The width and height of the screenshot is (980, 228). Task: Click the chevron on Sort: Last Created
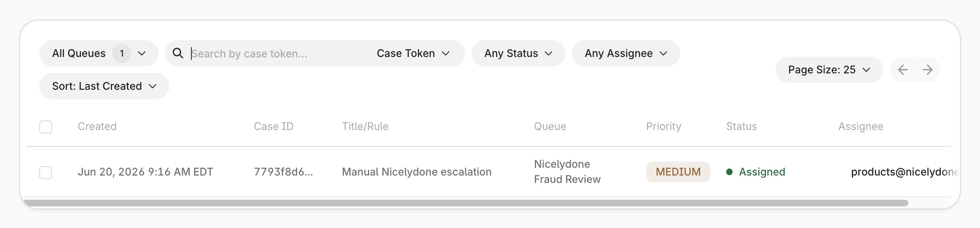(153, 86)
